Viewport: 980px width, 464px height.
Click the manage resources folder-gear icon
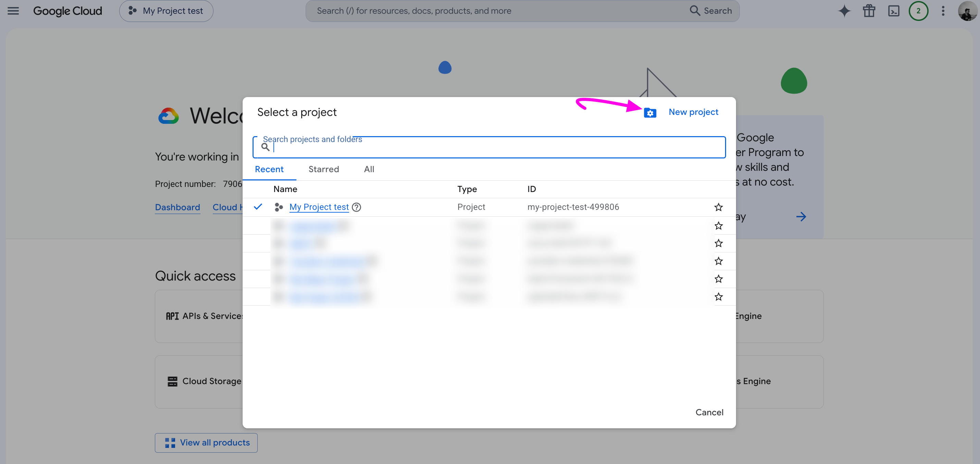coord(650,113)
